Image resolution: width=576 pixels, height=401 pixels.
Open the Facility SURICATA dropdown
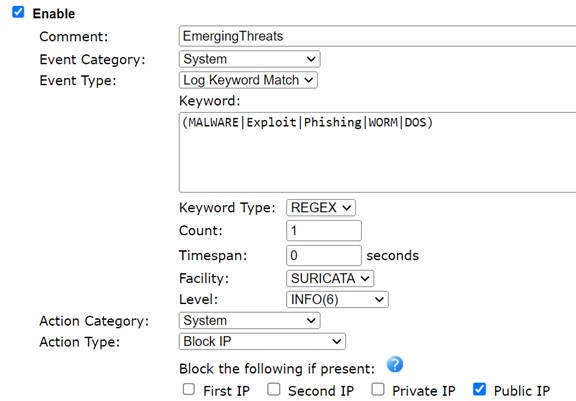pos(330,278)
